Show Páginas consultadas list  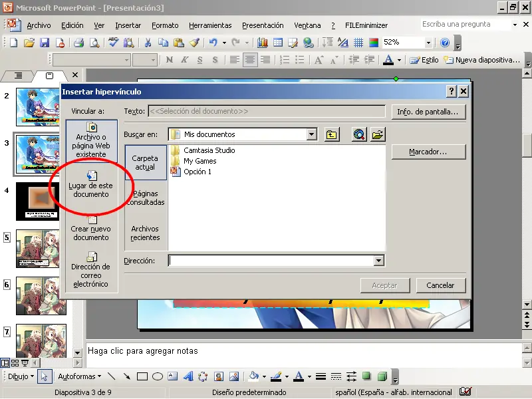[146, 198]
